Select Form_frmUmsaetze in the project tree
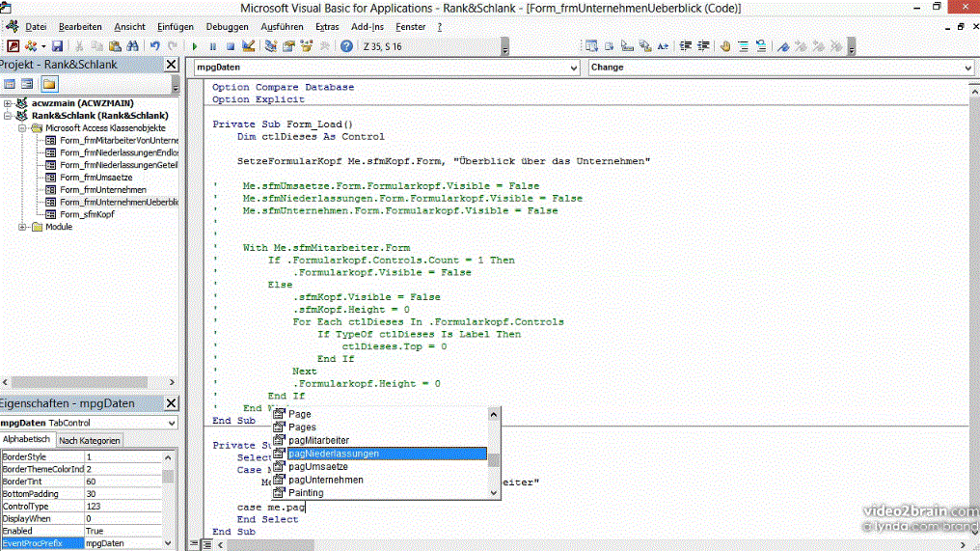The width and height of the screenshot is (980, 551). 95,177
